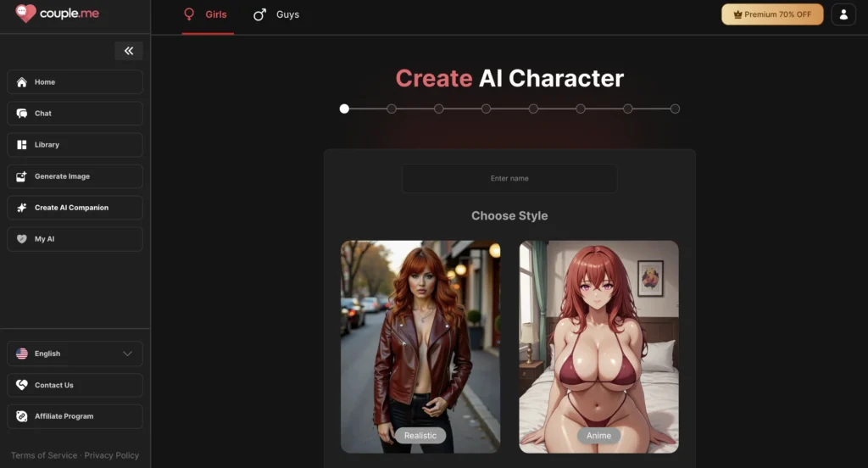868x468 pixels.
Task: Click the Premium 70% OFF button
Action: [x=771, y=14]
